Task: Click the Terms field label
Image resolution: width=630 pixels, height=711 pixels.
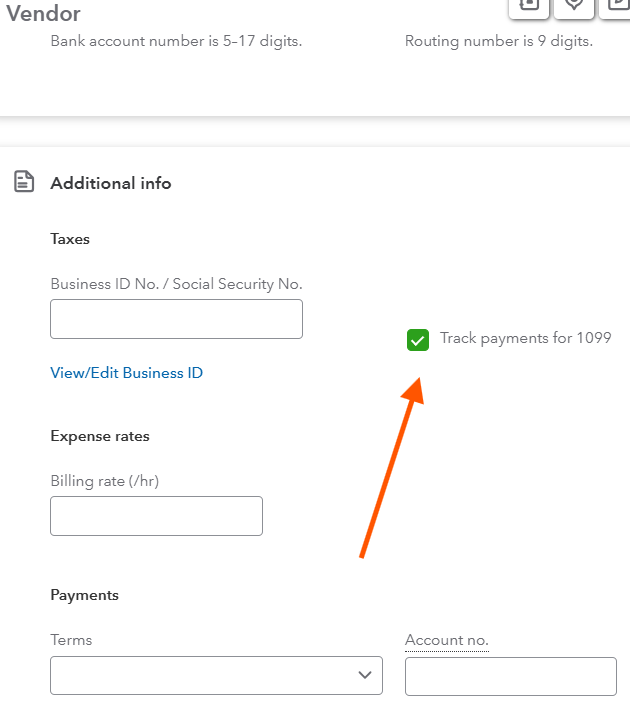Action: coord(71,640)
